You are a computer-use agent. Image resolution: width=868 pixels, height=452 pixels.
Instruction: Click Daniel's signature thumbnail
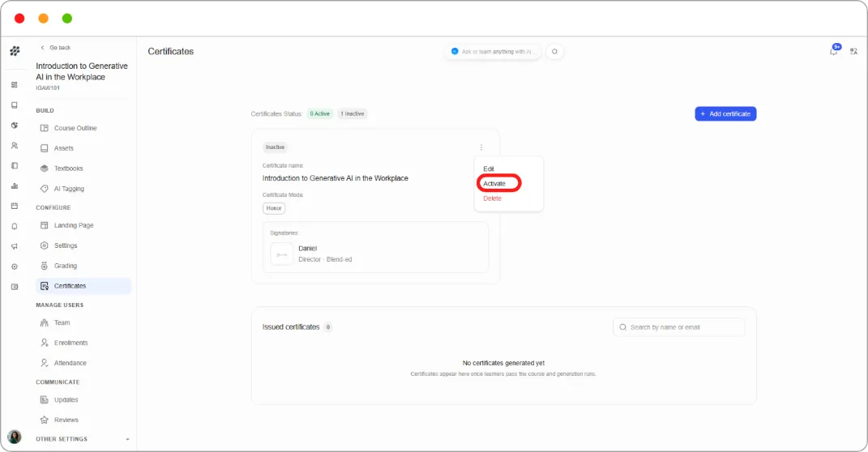[x=281, y=254]
